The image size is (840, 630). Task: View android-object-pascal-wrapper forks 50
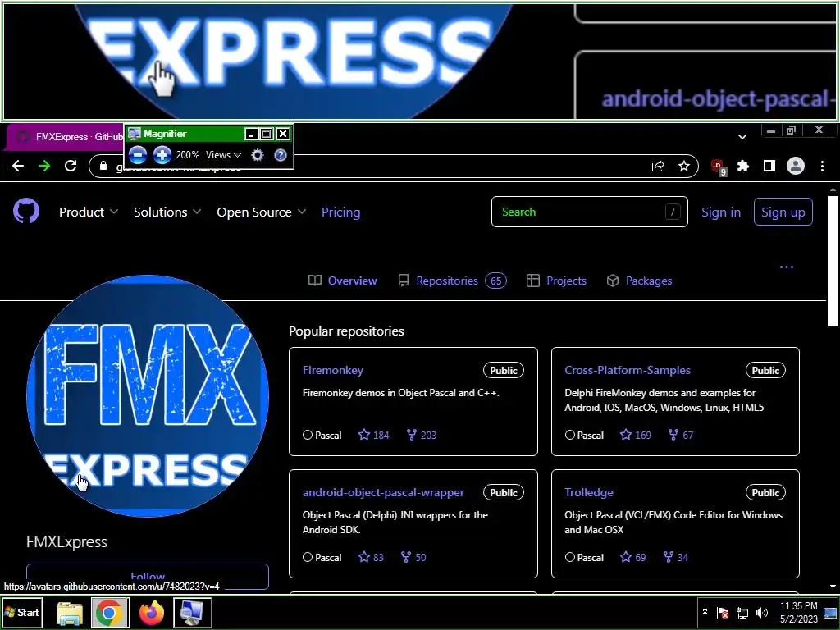tap(413, 557)
